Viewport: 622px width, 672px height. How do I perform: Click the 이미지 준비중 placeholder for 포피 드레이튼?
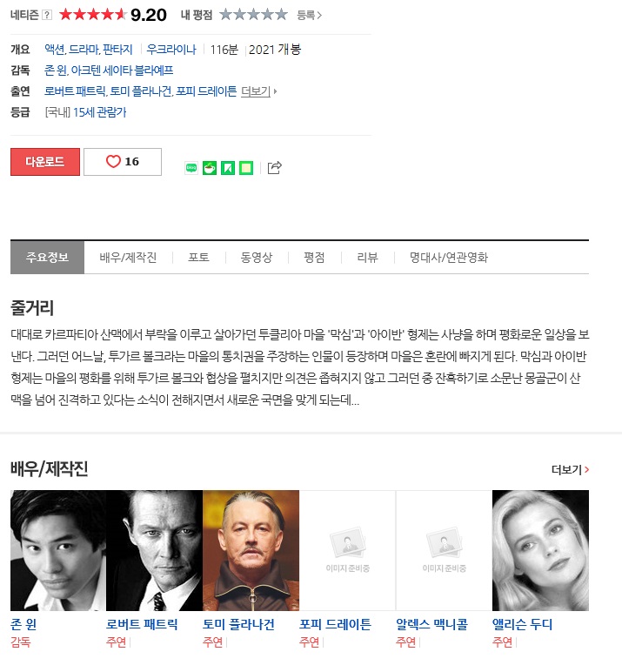pos(347,550)
